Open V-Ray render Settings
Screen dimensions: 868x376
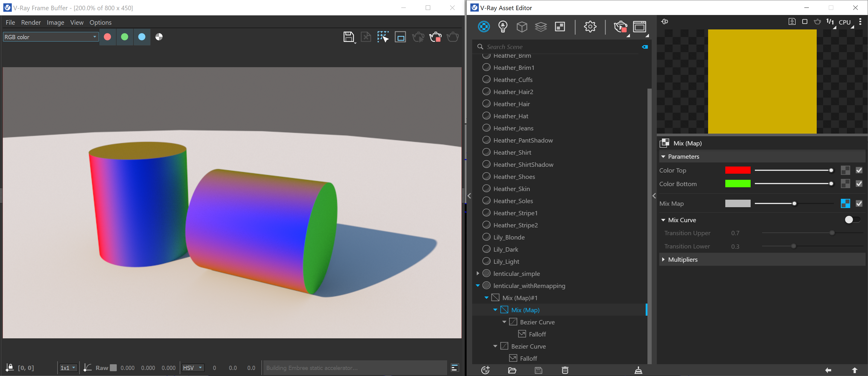(x=590, y=27)
